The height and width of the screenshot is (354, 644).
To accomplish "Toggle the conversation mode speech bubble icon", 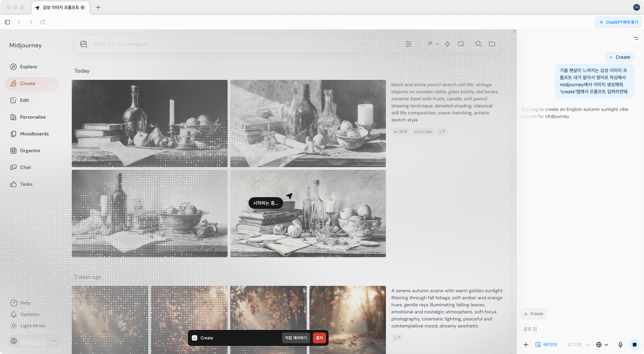I will 461,44.
